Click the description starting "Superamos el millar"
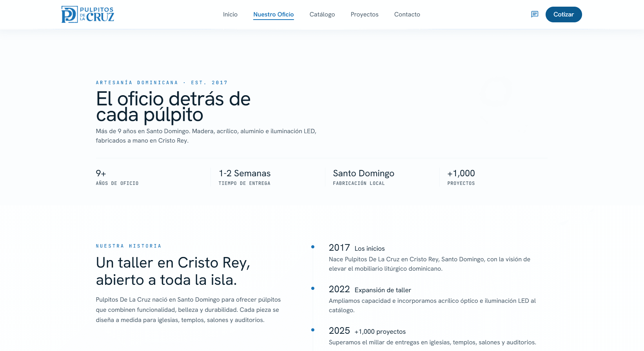 click(x=432, y=342)
